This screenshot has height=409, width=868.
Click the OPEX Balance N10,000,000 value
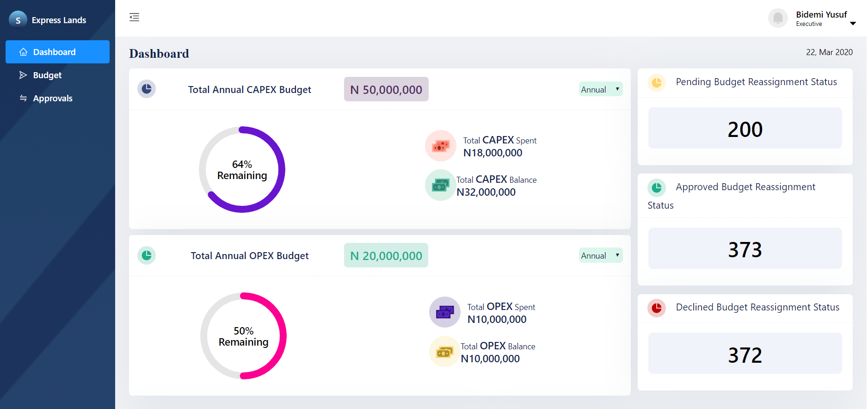point(490,359)
